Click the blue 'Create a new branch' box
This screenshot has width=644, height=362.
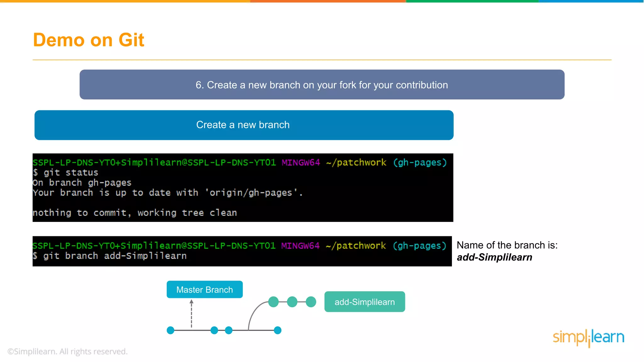point(244,125)
